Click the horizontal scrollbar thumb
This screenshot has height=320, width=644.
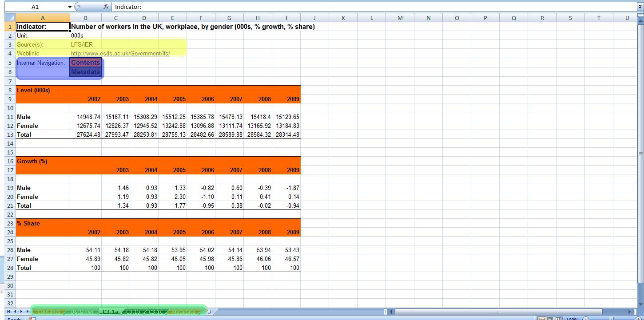pos(498,312)
